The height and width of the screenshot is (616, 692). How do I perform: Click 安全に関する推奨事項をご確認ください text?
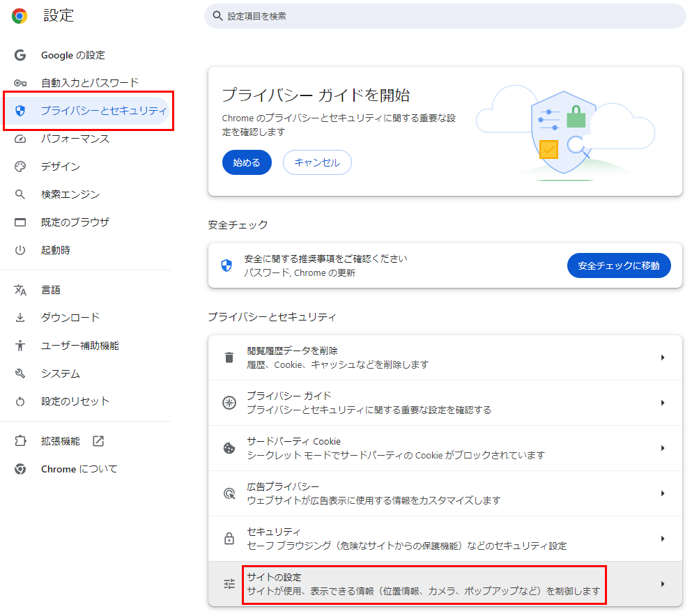(x=325, y=259)
